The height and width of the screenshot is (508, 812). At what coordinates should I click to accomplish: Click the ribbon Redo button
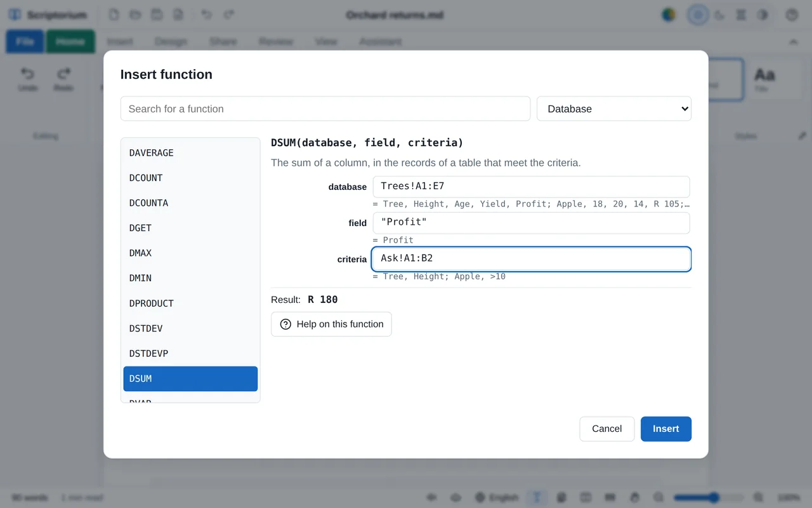pos(63,79)
